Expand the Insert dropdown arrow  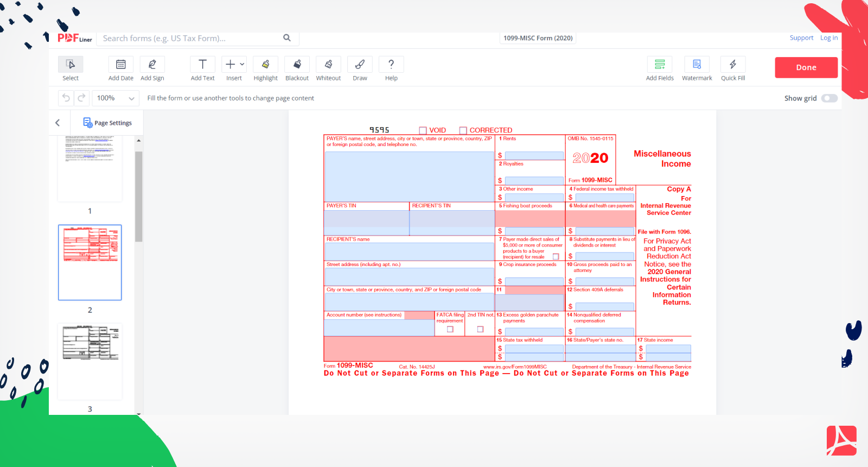[x=242, y=64]
